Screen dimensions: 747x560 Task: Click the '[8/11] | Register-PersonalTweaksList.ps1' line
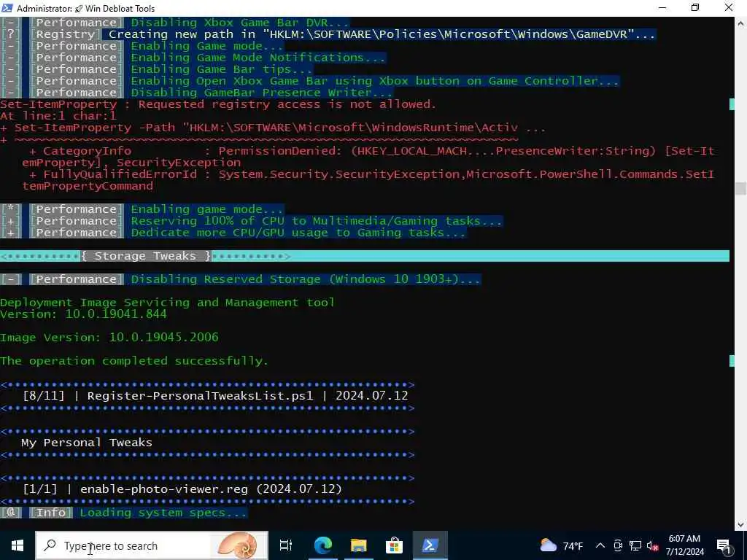215,396
